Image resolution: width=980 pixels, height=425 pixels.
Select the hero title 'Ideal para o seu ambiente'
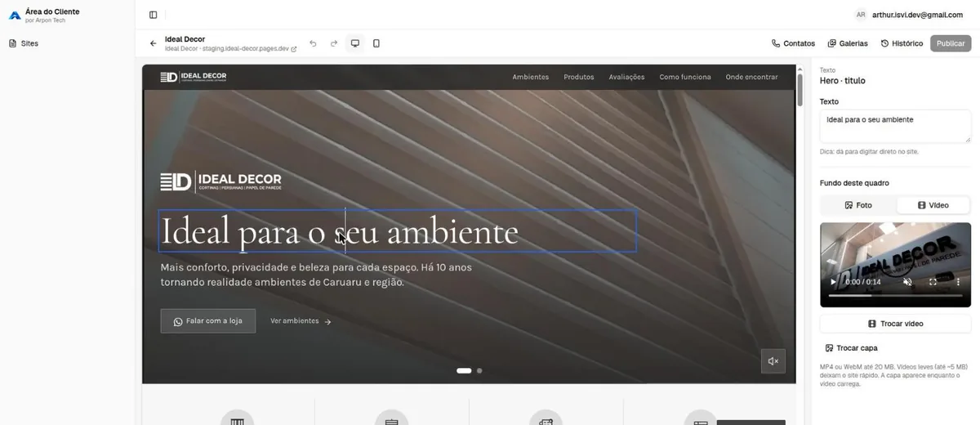(397, 231)
